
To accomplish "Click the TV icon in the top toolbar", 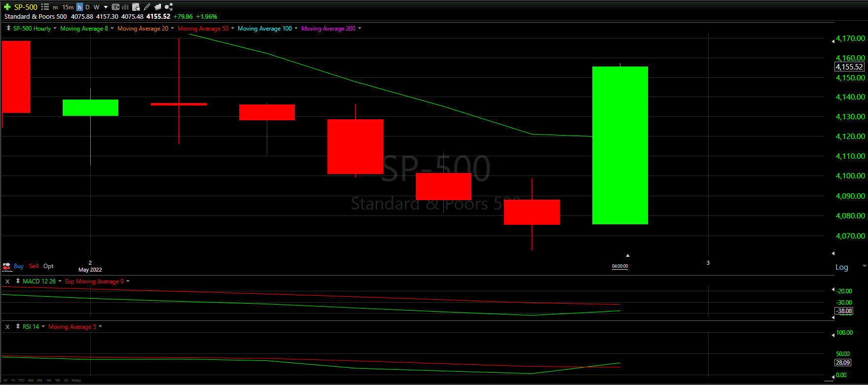I will (x=116, y=7).
